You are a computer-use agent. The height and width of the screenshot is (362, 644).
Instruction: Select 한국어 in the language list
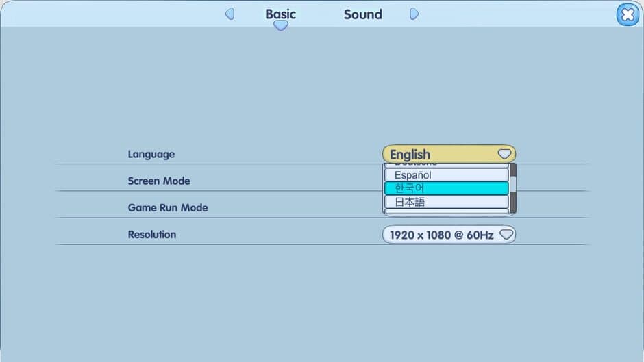447,188
